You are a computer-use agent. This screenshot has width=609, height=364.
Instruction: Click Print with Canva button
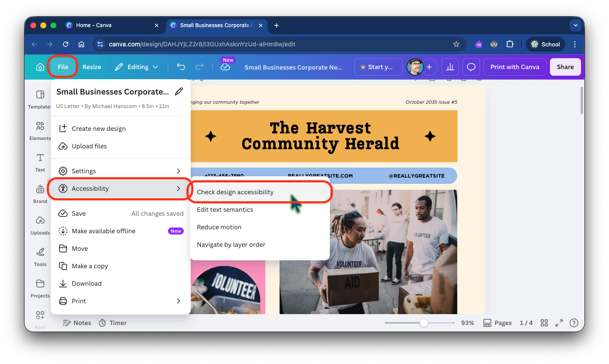pos(515,67)
